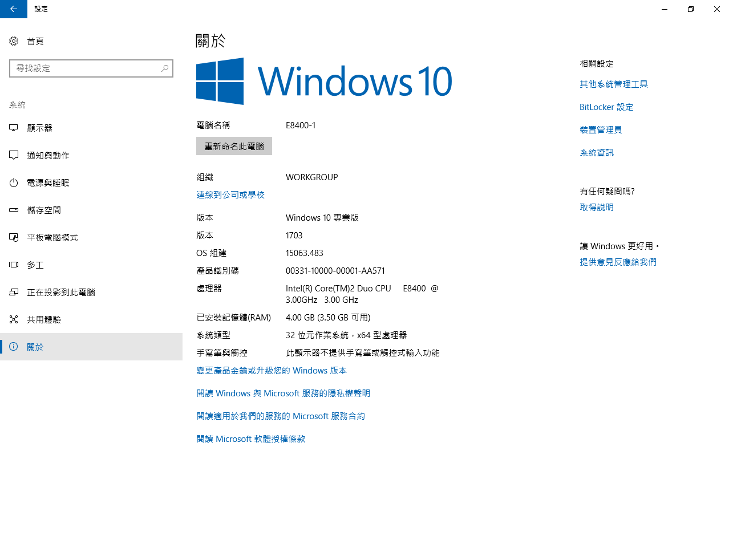The image size is (729, 560).
Task: Open Microsoft 服務合約 link
Action: (281, 416)
